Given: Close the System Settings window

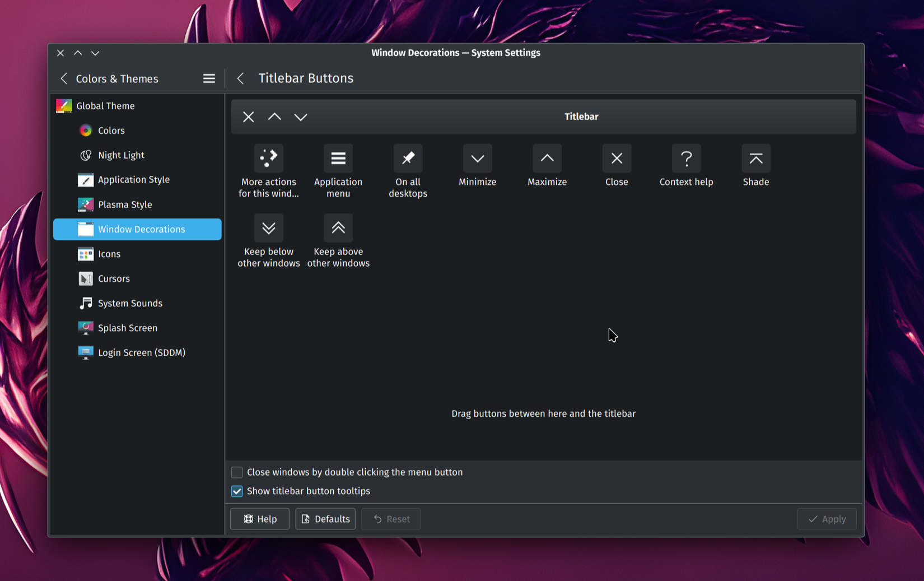Looking at the screenshot, I should [x=60, y=53].
